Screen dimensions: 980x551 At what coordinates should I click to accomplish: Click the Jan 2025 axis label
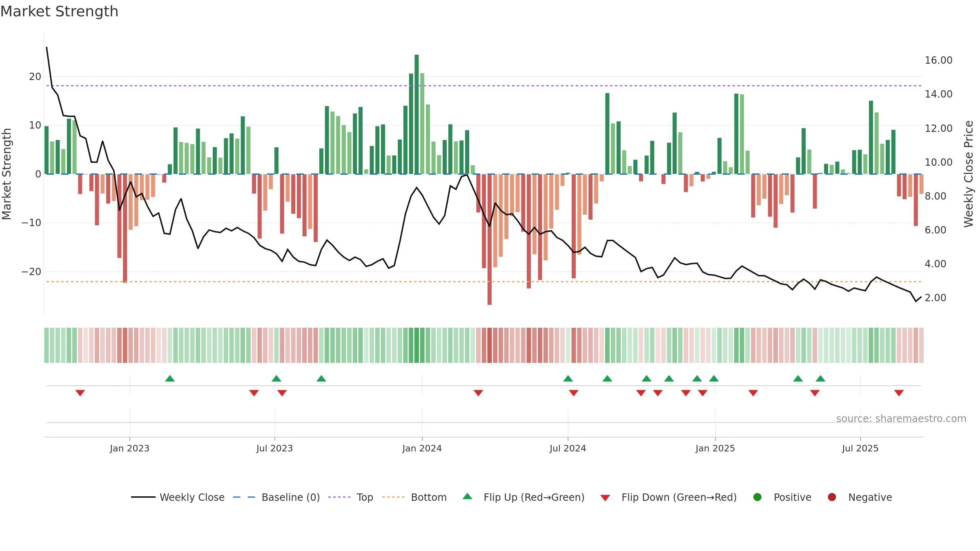pyautogui.click(x=715, y=448)
